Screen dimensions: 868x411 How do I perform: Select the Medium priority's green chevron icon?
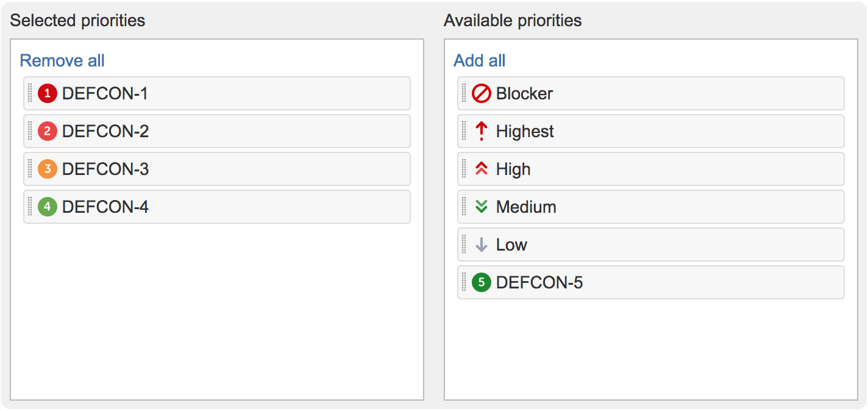point(481,207)
